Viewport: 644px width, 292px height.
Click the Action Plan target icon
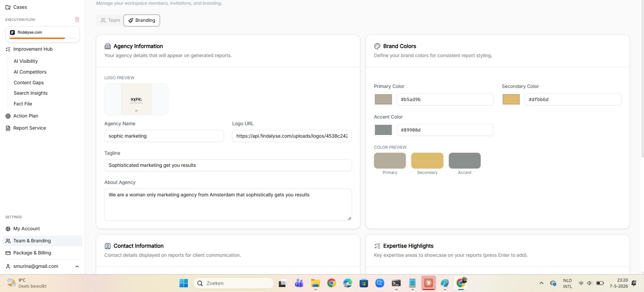[x=8, y=116]
